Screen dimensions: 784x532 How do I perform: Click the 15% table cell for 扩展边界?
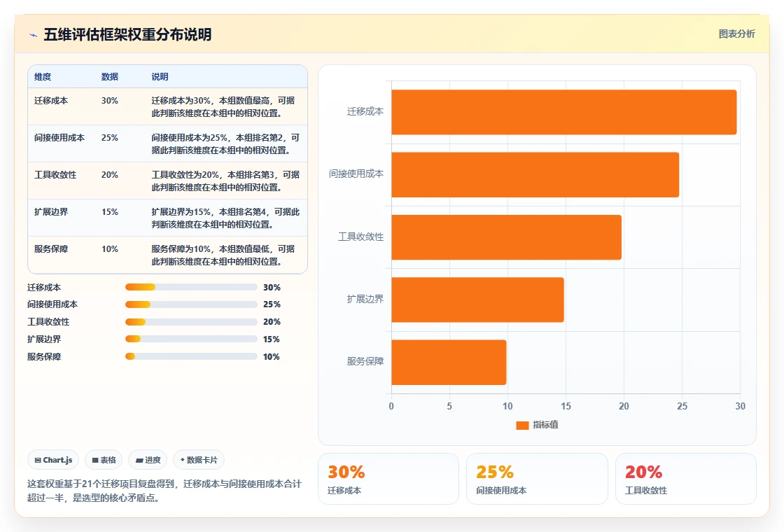pyautogui.click(x=109, y=212)
